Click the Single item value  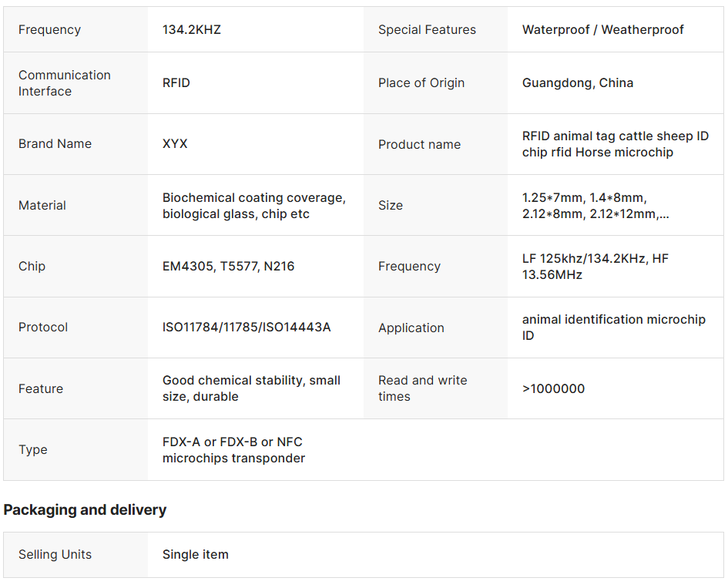(195, 555)
